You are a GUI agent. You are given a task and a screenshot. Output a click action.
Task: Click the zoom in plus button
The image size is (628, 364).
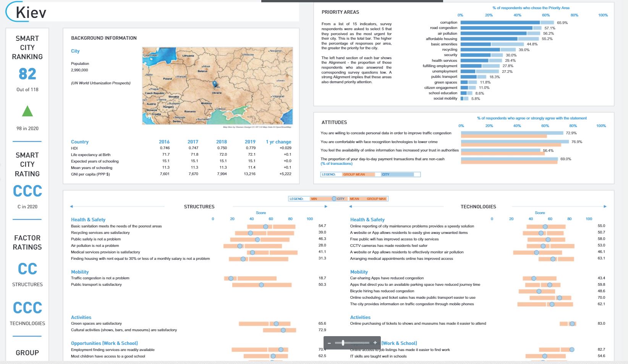375,343
